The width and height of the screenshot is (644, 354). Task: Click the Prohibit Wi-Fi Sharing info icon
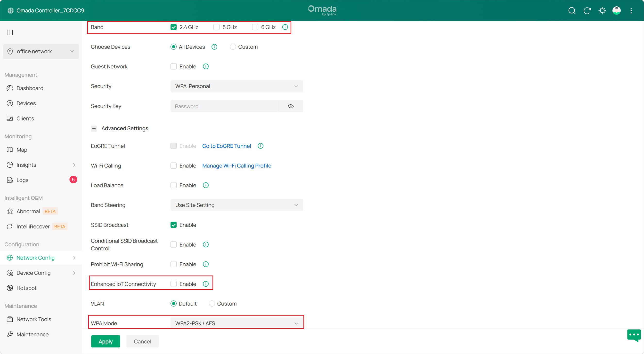tap(205, 264)
